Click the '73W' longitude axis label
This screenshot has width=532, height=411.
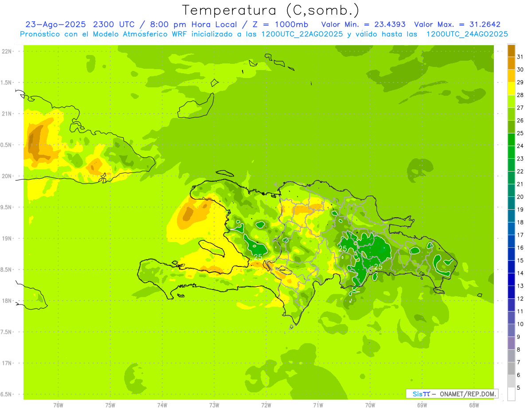click(x=214, y=405)
